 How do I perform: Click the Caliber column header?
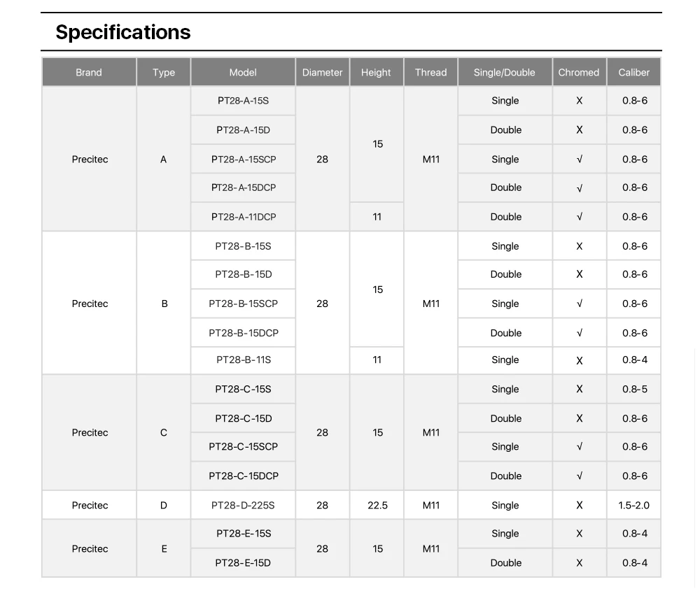[633, 72]
